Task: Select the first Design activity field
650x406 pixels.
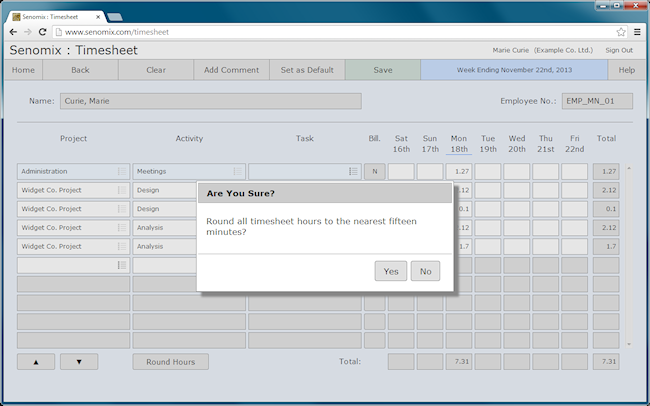Action: coord(165,190)
